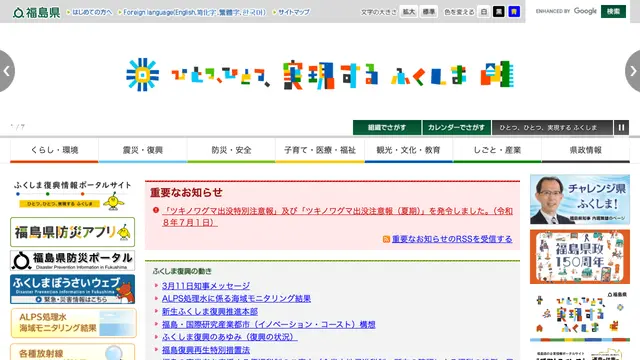
Task: Pause the banner slideshow
Action: coord(621,127)
